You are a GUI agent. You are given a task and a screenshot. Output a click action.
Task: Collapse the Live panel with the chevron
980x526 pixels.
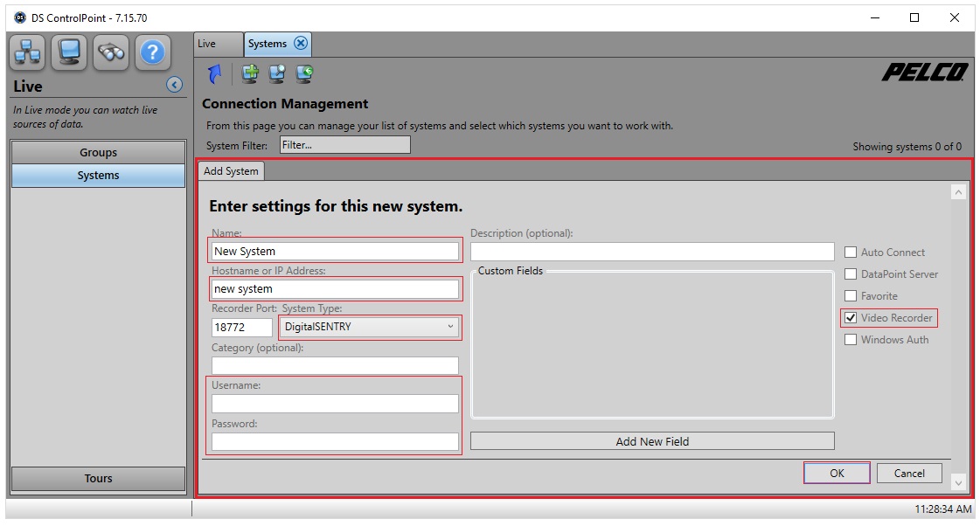tap(173, 85)
